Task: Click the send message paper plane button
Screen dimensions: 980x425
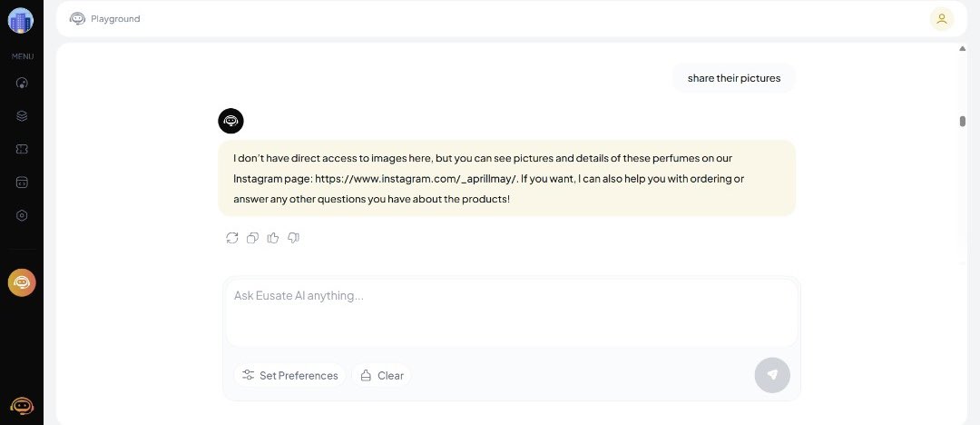Action: (772, 375)
